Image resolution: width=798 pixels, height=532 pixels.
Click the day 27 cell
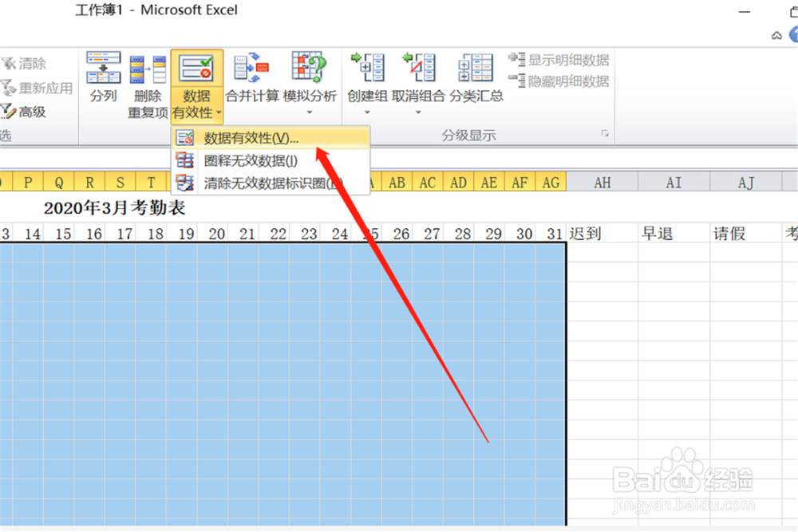(x=428, y=234)
